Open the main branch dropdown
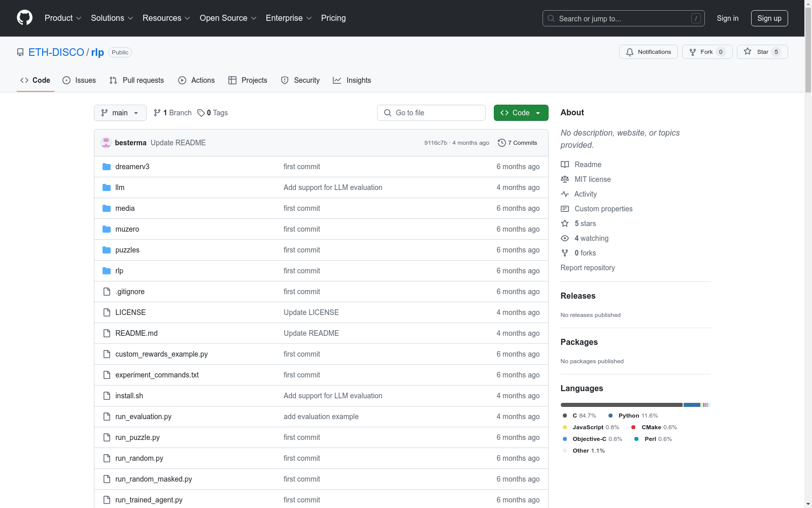The image size is (812, 508). tap(120, 113)
